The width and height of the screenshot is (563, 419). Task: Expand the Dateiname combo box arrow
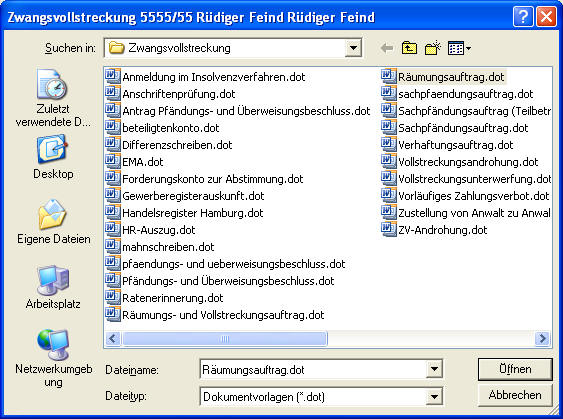tap(434, 369)
